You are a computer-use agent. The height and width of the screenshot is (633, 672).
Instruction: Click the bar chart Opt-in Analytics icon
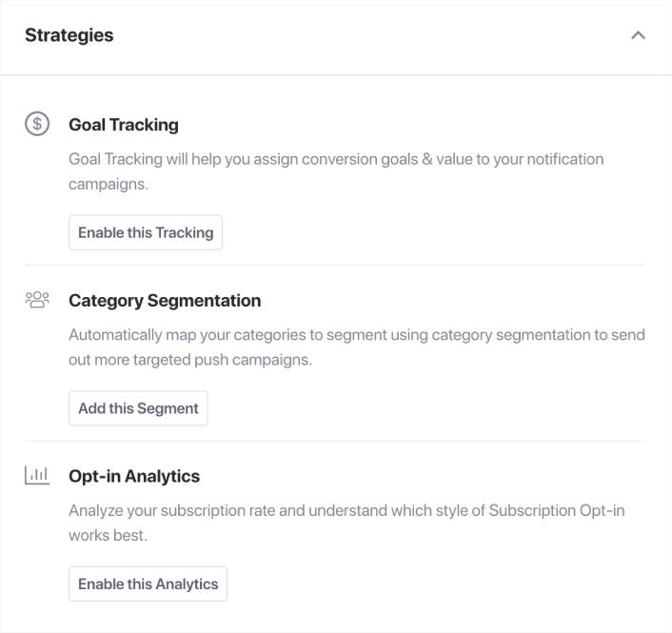pos(37,475)
